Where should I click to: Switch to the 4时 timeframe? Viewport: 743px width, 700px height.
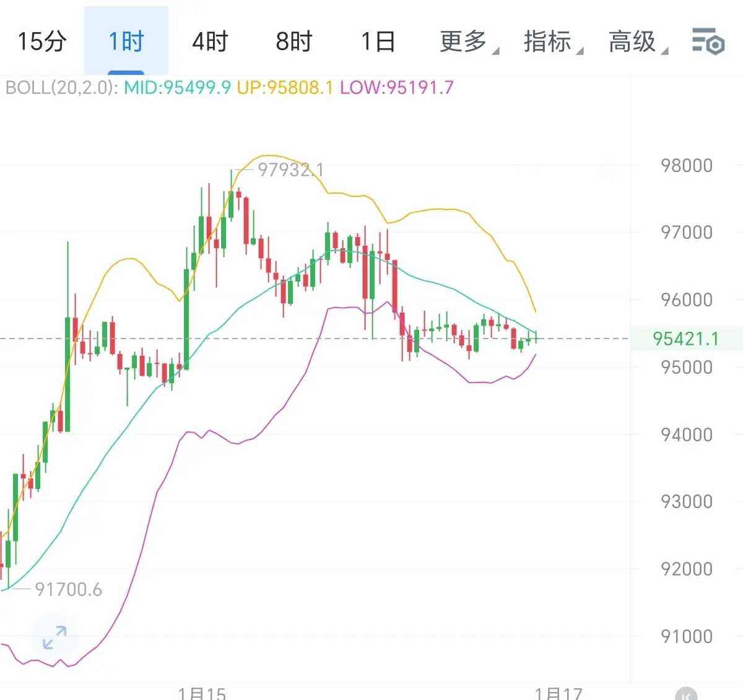(210, 41)
